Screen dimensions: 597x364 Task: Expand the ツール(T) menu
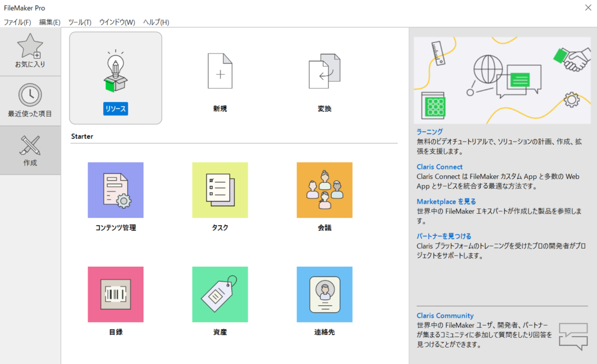click(80, 22)
